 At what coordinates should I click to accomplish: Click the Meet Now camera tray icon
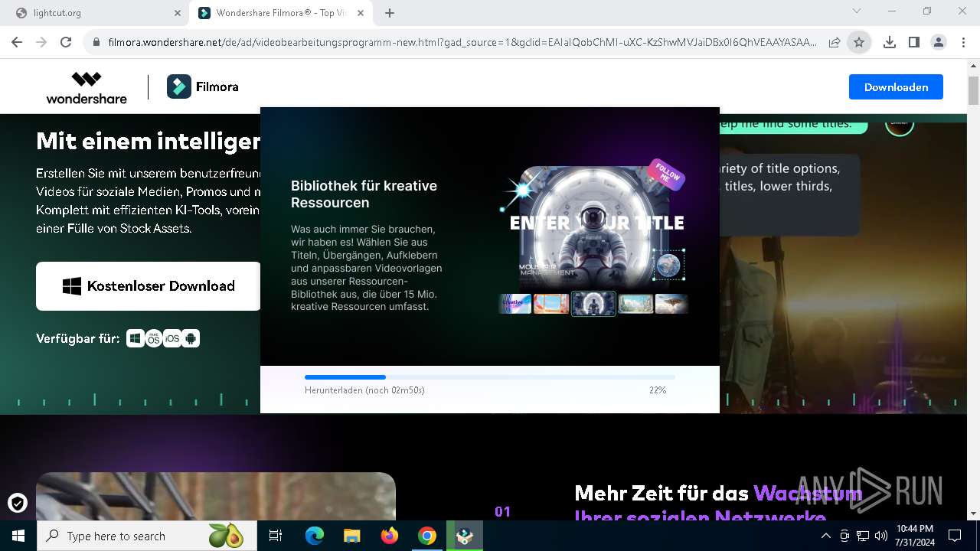(844, 536)
